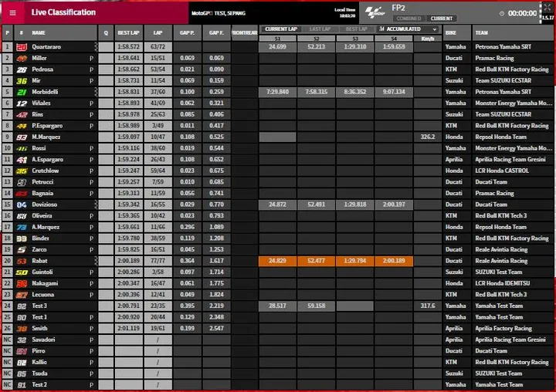Click Mir's number 36 badge

(x=22, y=81)
